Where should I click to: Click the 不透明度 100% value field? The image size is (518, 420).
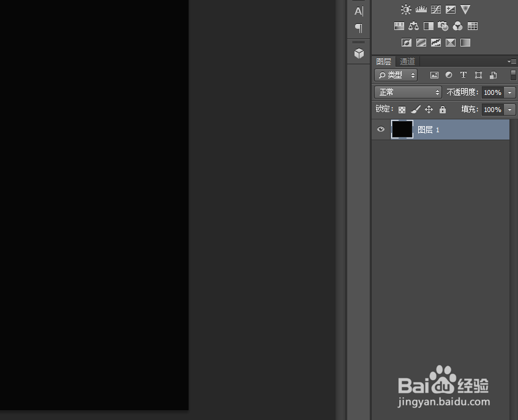click(x=492, y=92)
